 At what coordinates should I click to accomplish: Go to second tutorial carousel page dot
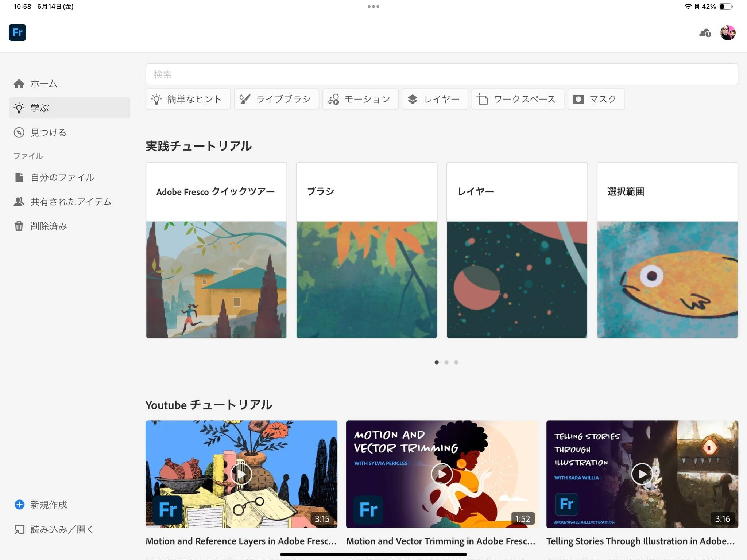point(446,362)
